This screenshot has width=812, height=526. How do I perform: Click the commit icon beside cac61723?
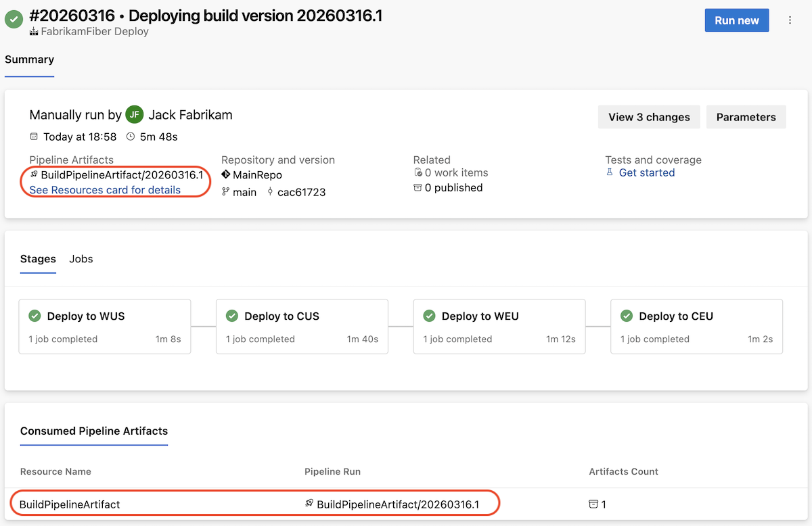271,192
